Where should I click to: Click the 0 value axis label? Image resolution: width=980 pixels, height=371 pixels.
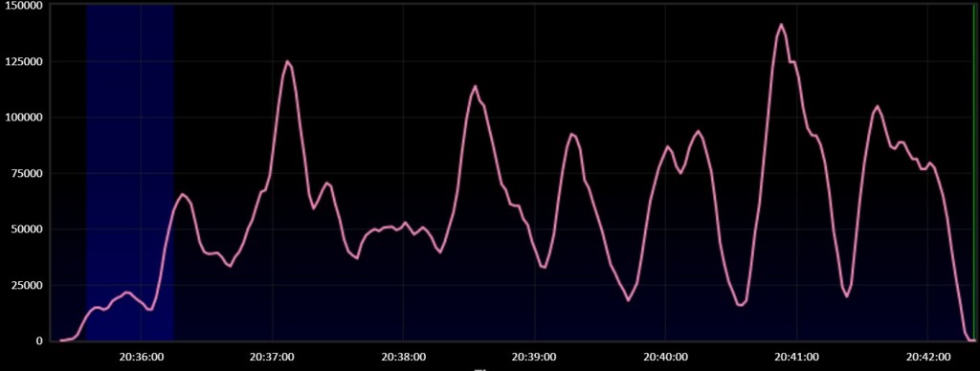(38, 341)
